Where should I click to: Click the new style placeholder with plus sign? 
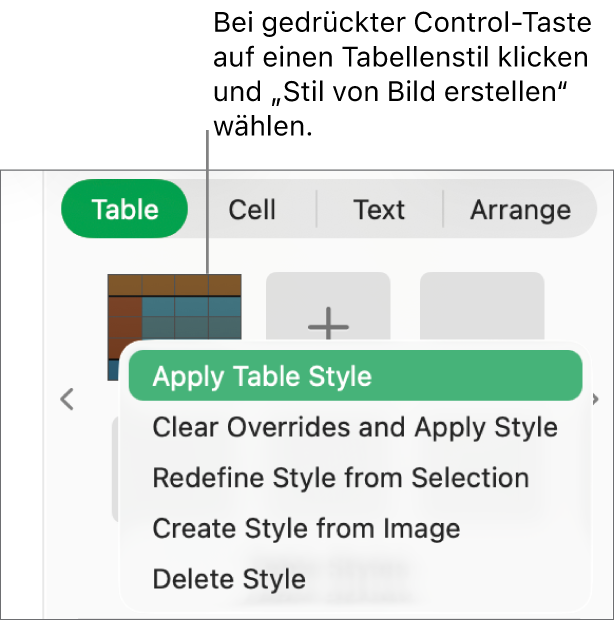[327, 310]
